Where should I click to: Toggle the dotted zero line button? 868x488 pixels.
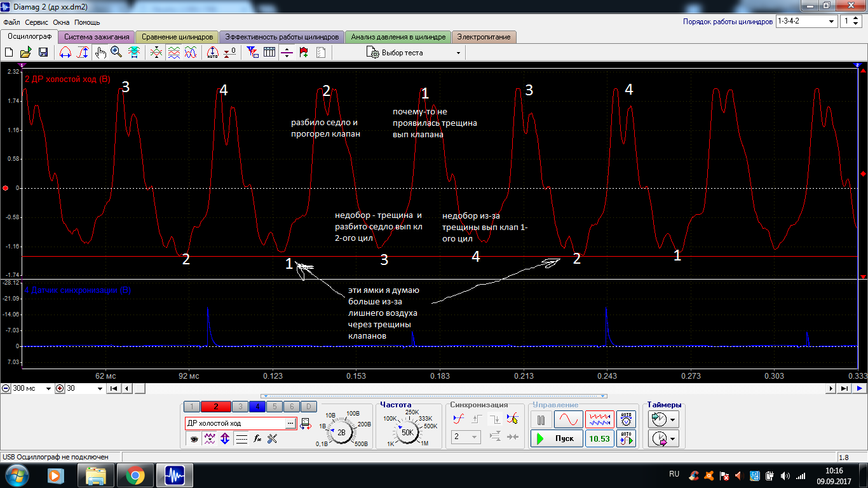[x=241, y=438]
